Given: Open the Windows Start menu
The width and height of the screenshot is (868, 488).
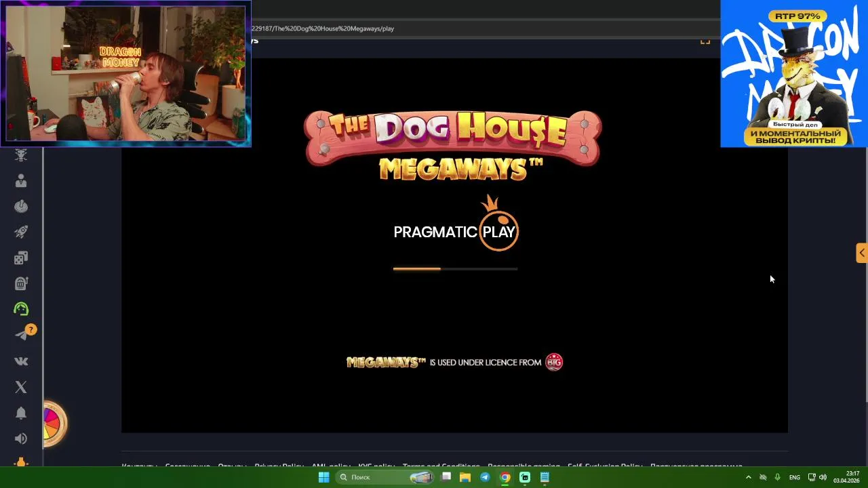Looking at the screenshot, I should coord(324,477).
